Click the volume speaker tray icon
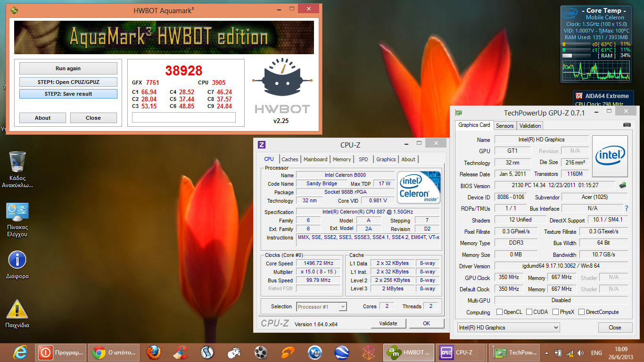 coord(581,353)
